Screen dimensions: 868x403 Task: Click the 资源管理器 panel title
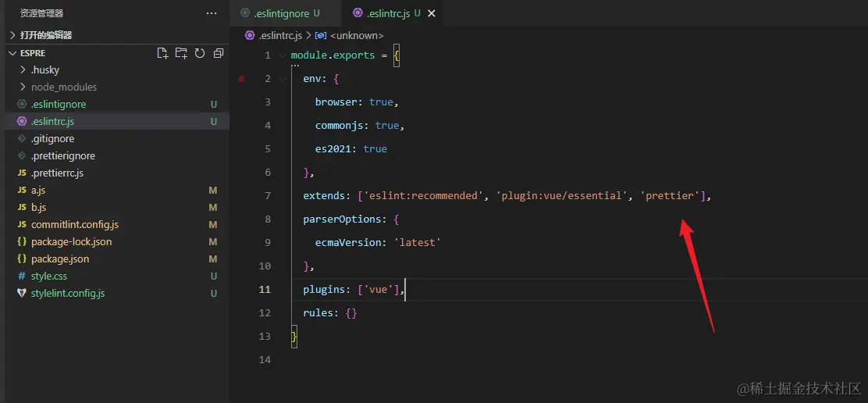pyautogui.click(x=41, y=13)
